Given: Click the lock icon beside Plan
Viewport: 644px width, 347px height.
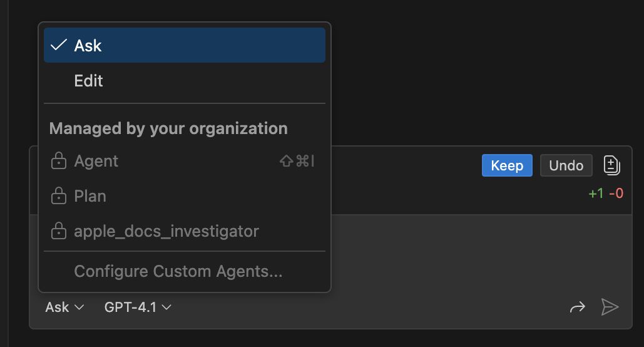Looking at the screenshot, I should (x=58, y=197).
